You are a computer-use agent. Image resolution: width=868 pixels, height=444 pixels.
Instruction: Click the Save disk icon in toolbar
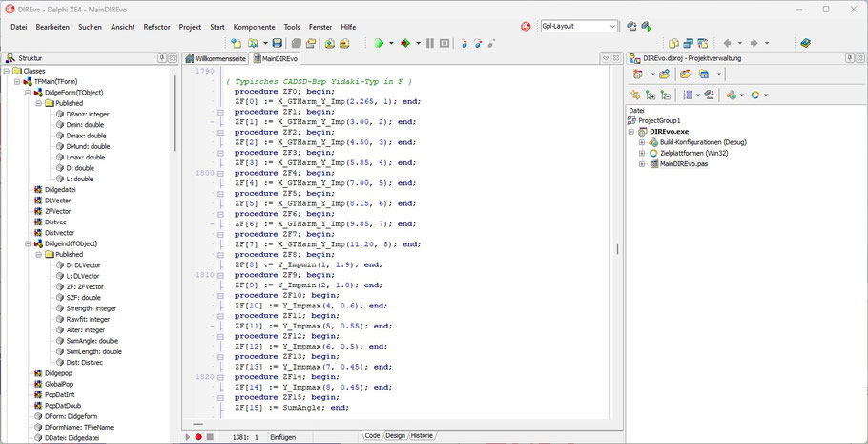[x=277, y=43]
